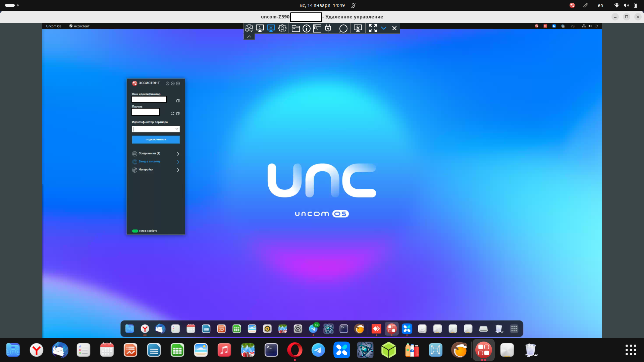The width and height of the screenshot is (644, 362).
Task: Open clock and calendar in top bar
Action: pyautogui.click(x=322, y=5)
